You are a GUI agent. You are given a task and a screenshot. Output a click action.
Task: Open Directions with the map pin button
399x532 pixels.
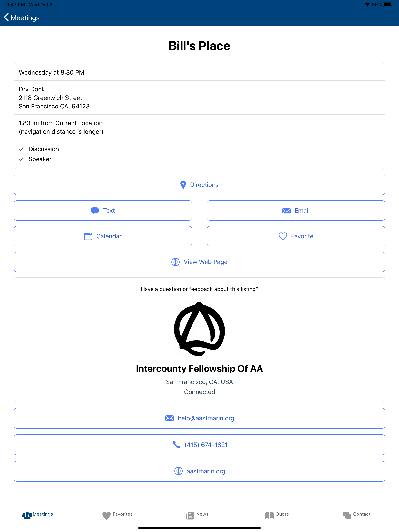pyautogui.click(x=199, y=185)
